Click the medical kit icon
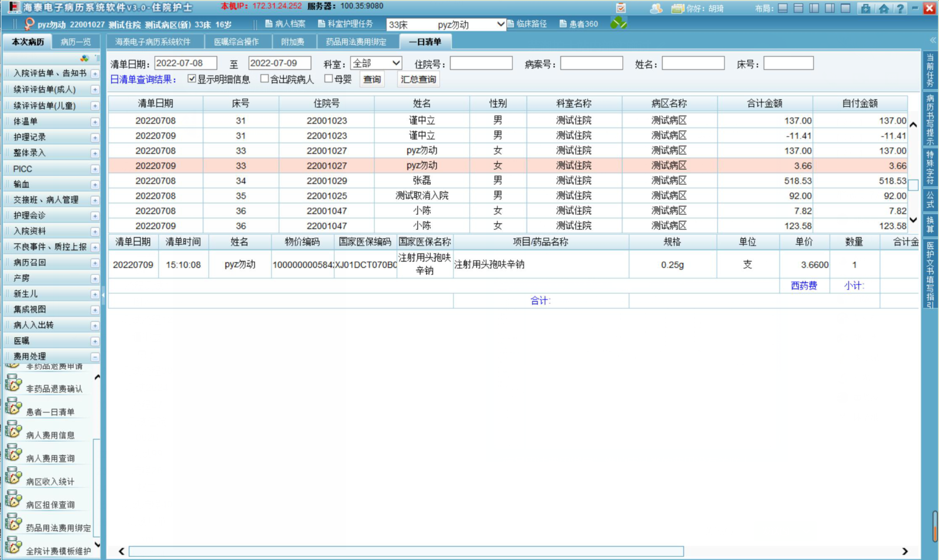Viewport: 939px width, 560px height. click(865, 8)
